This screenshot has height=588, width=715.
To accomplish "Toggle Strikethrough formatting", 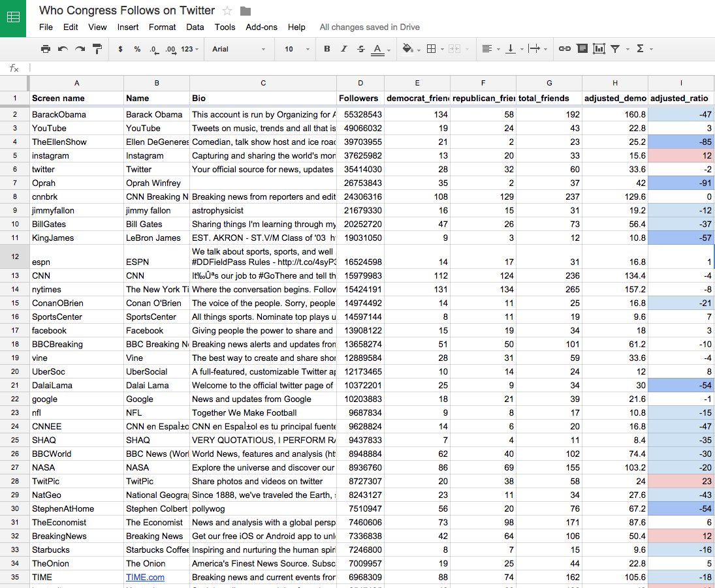I will pos(360,49).
